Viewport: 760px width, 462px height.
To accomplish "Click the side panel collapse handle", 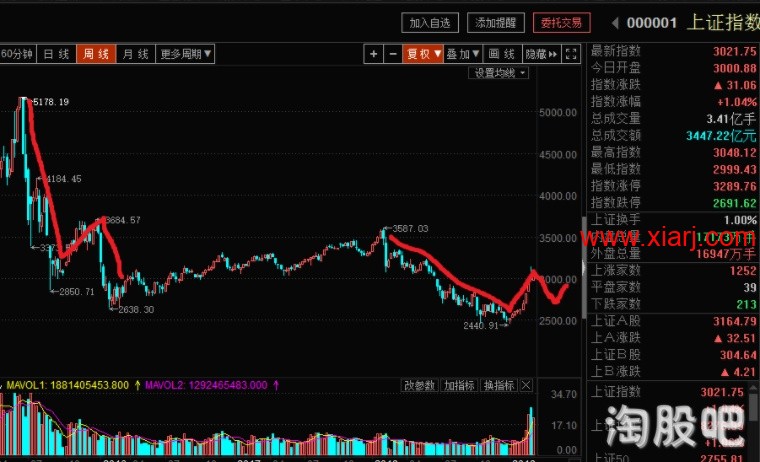I will click(584, 268).
